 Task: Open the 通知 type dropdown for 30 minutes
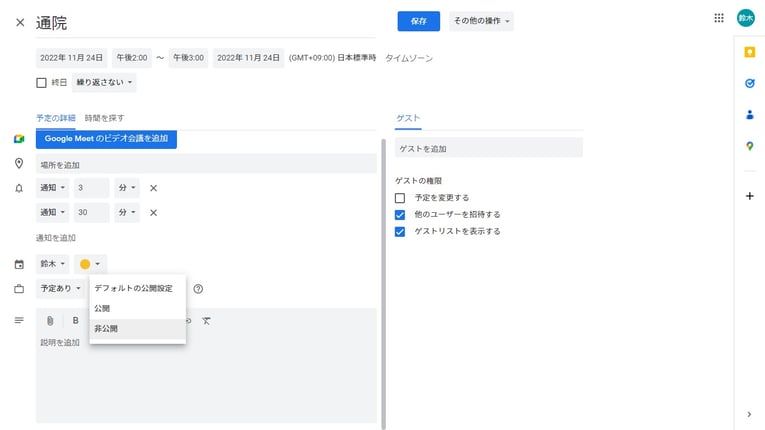[x=52, y=212]
